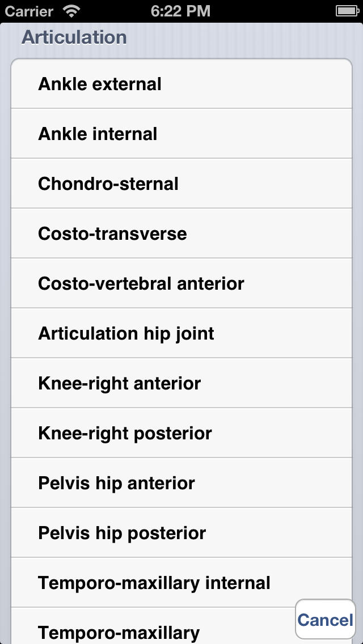Select Ankle external from the list

tap(181, 84)
